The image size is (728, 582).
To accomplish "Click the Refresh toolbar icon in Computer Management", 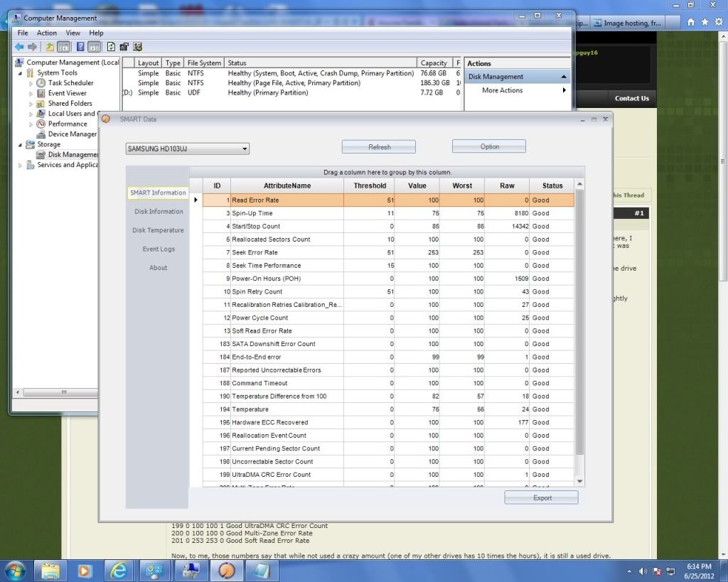I will tap(111, 47).
